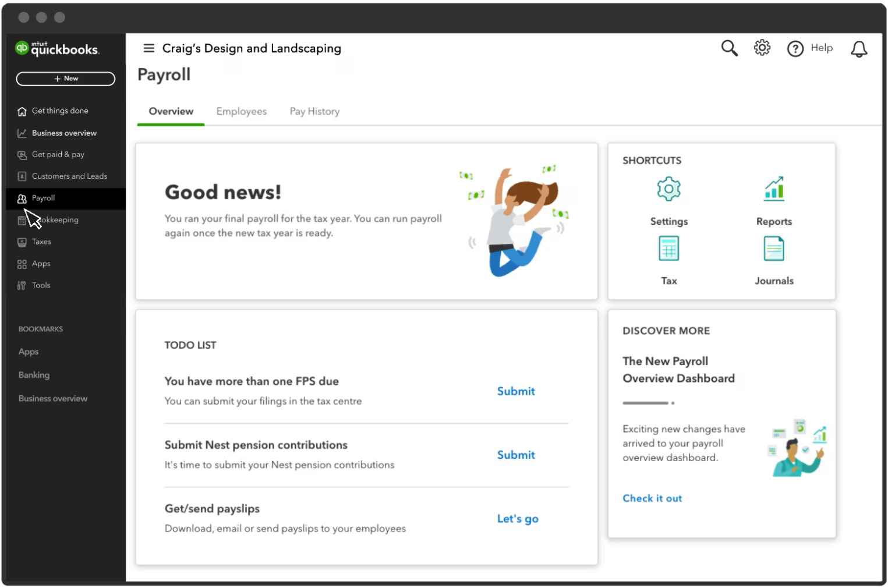This screenshot has height=588, width=888.
Task: Click Let's go to send payslips
Action: pos(517,519)
